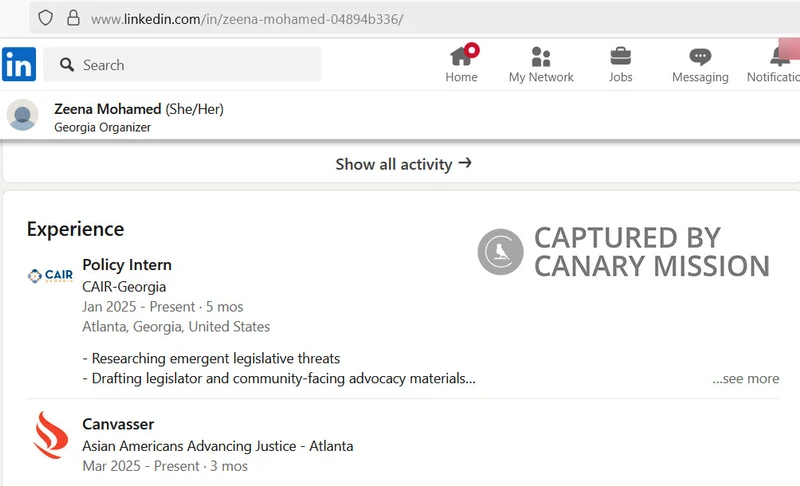Click the search magnifier icon
800x486 pixels.
[67, 65]
